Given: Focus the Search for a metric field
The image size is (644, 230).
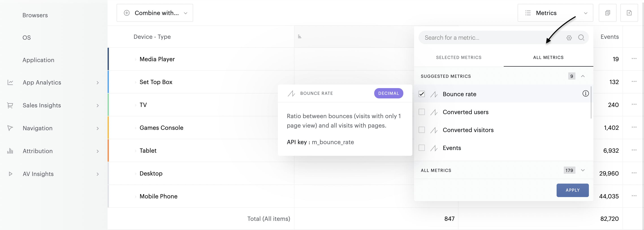Looking at the screenshot, I should click(x=490, y=38).
